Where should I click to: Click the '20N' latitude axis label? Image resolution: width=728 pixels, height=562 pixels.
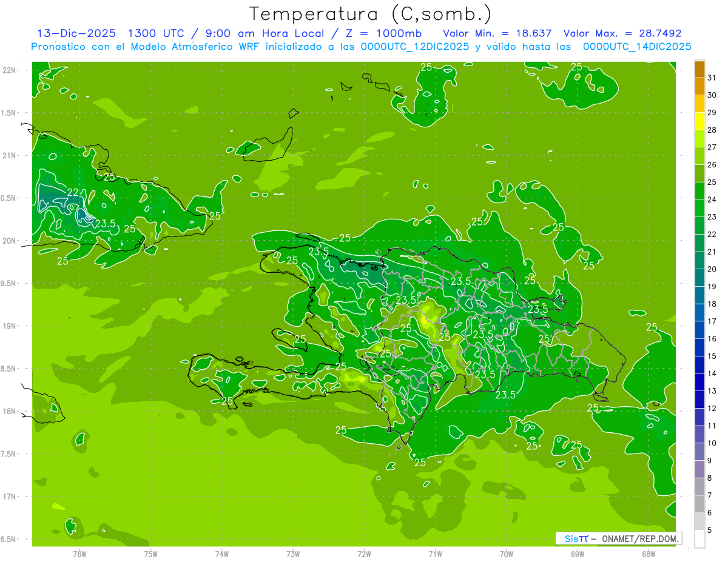[9, 241]
